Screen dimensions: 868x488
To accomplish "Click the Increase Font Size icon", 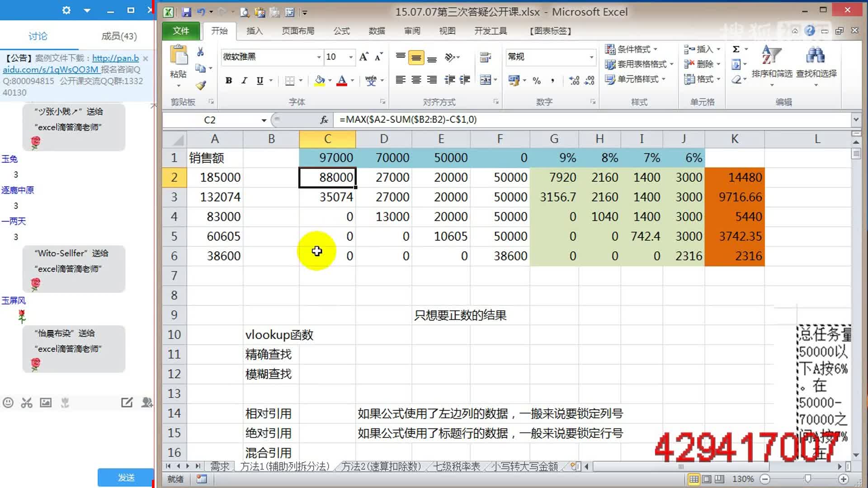I will (363, 56).
